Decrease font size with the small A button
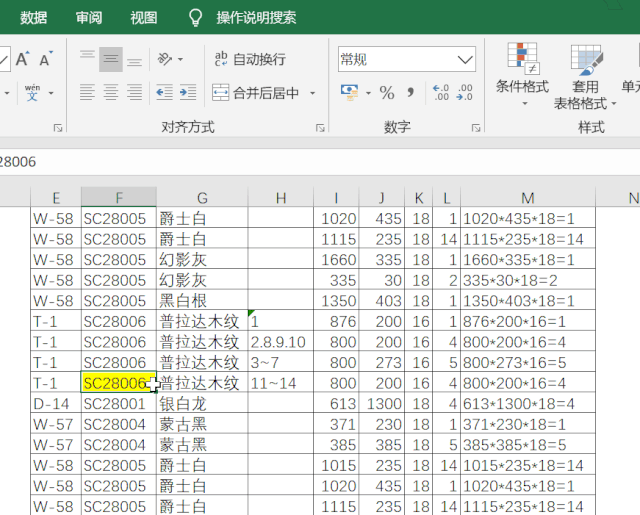This screenshot has width=640, height=515. [46, 59]
